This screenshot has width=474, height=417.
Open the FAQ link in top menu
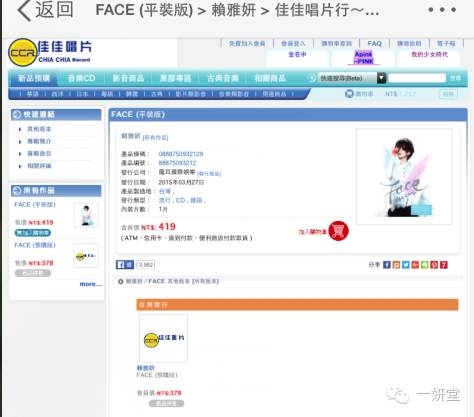pyautogui.click(x=374, y=44)
